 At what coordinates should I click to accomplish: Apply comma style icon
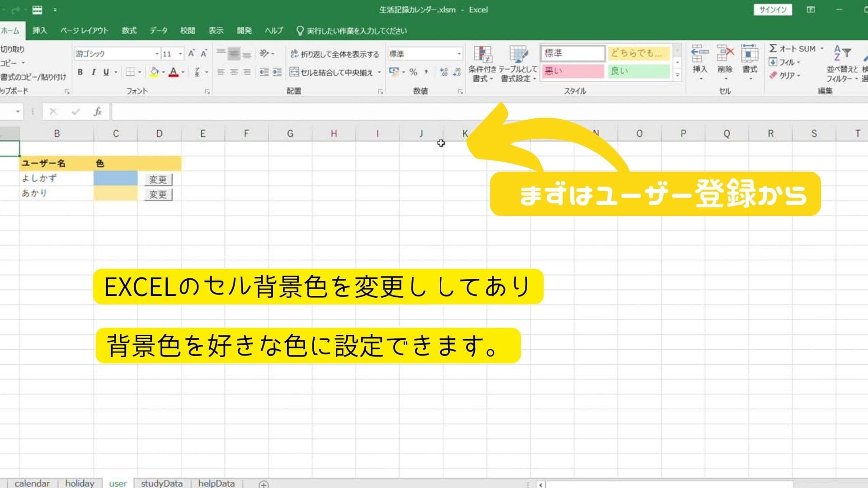click(426, 72)
